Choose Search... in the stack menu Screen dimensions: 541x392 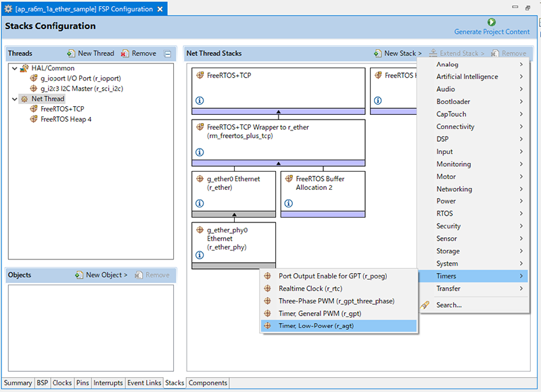point(473,305)
